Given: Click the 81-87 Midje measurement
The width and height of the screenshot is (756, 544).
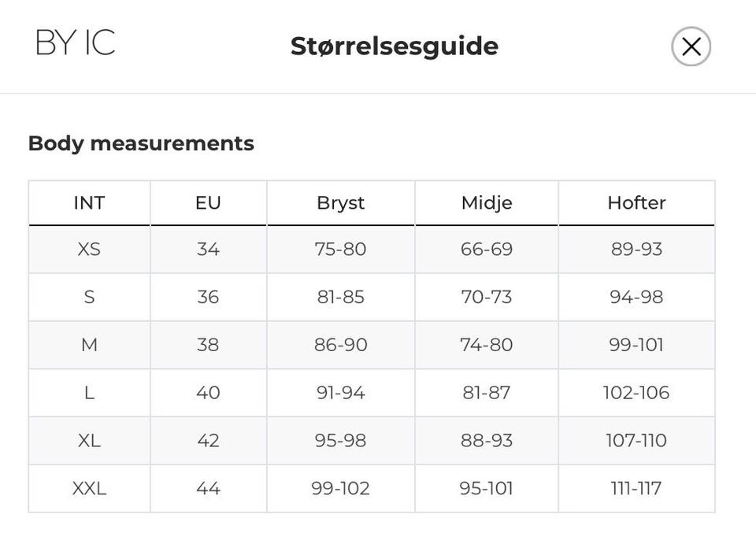Looking at the screenshot, I should pos(487,392).
